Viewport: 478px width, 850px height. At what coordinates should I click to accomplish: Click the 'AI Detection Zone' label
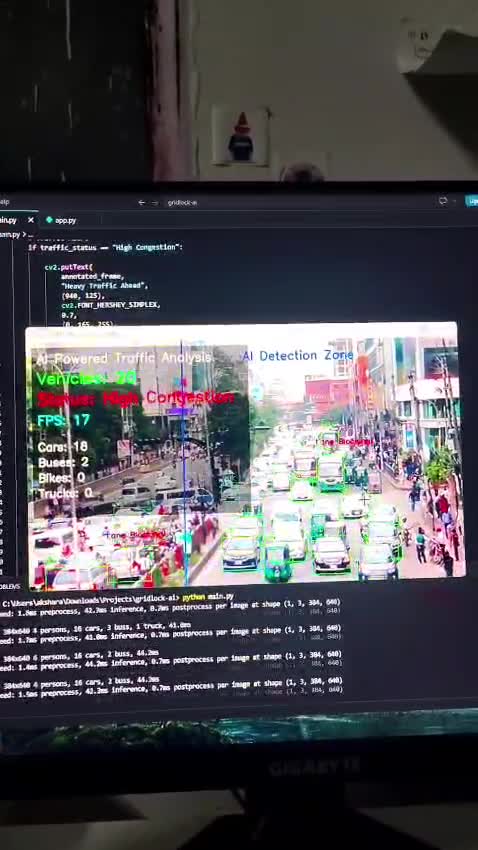298,356
